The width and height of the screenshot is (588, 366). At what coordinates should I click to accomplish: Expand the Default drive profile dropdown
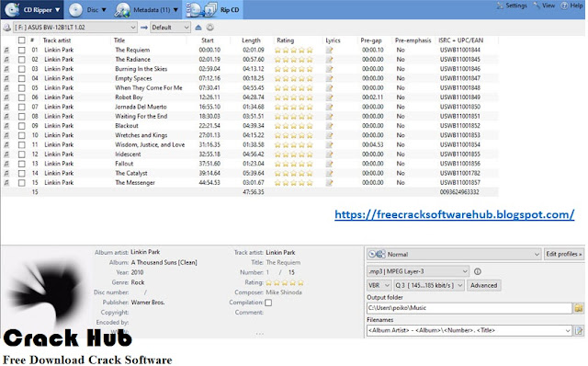tap(170, 28)
